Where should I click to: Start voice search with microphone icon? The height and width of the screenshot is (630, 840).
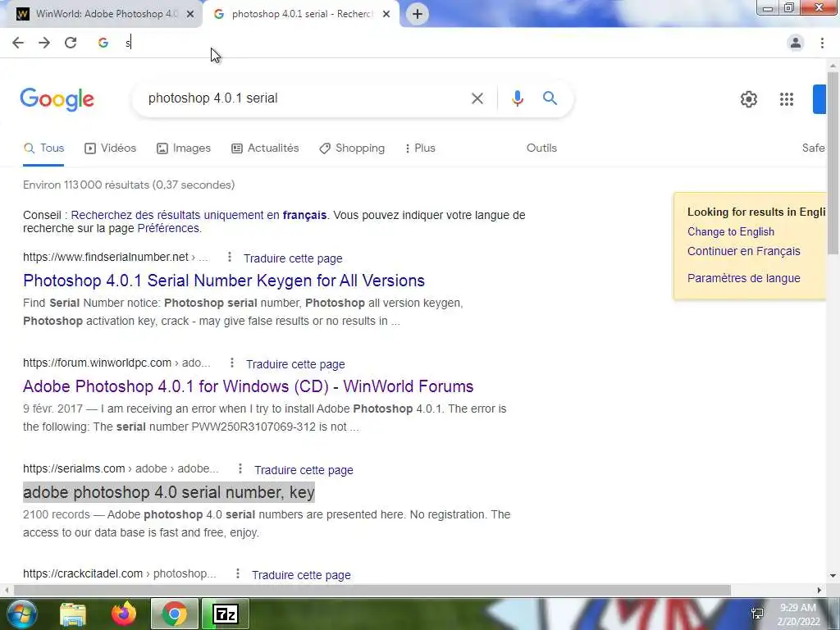[517, 98]
